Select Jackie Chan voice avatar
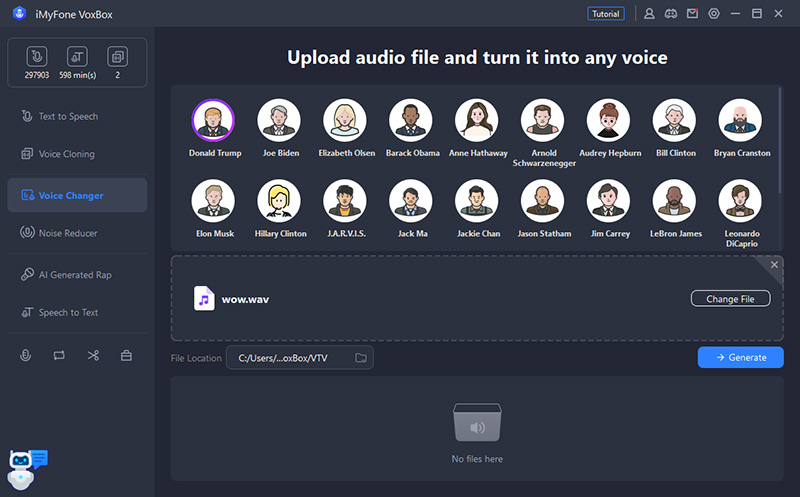The width and height of the screenshot is (800, 497). 477,201
